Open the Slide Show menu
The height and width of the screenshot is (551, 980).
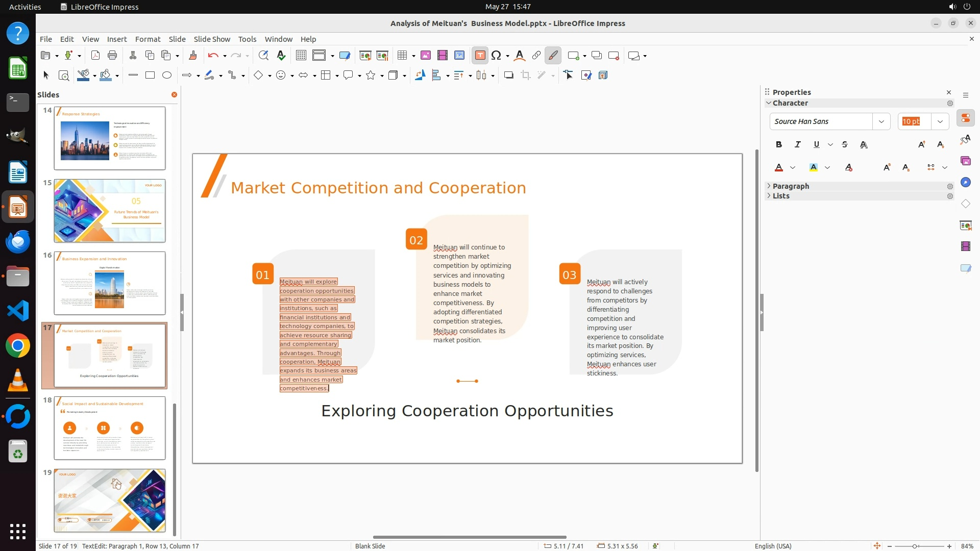coord(212,39)
